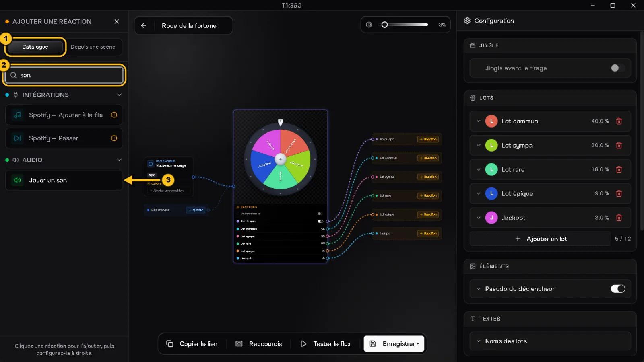Click Tester le flux
The height and width of the screenshot is (362, 644).
pos(326,344)
